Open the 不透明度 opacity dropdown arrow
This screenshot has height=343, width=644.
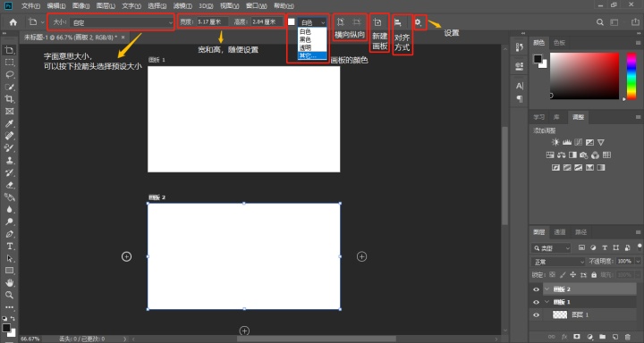(x=639, y=262)
